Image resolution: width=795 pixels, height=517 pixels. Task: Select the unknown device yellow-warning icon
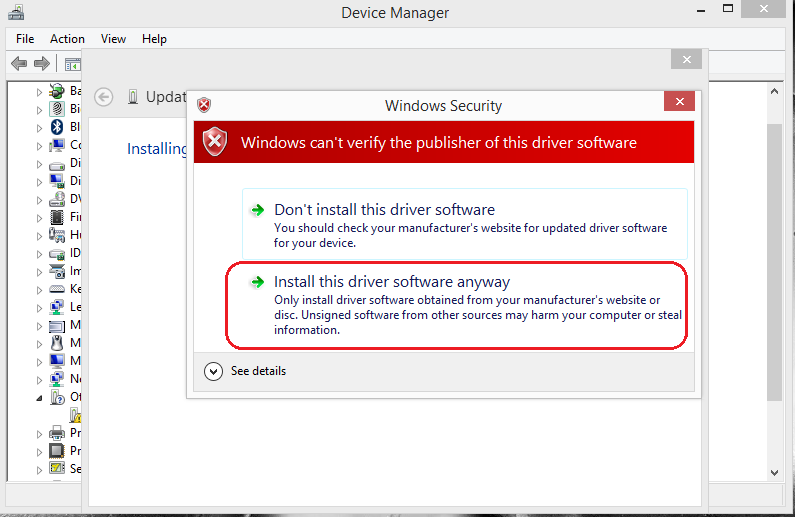(75, 415)
